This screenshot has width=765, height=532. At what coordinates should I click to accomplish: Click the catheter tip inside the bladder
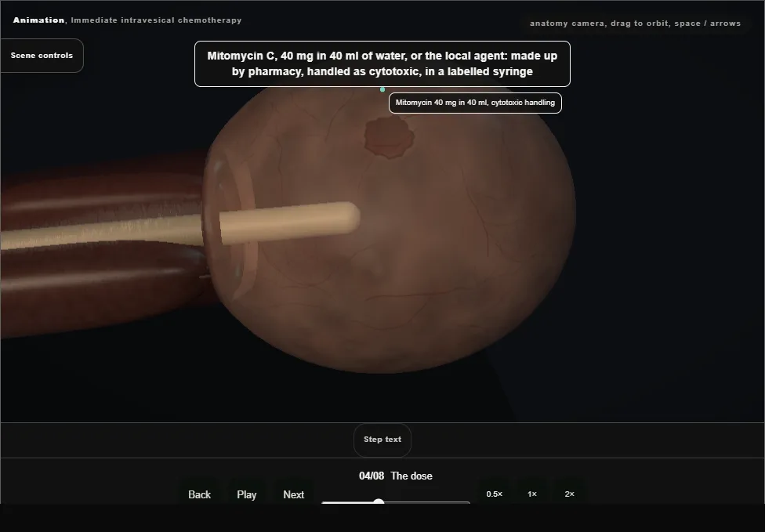(x=350, y=219)
